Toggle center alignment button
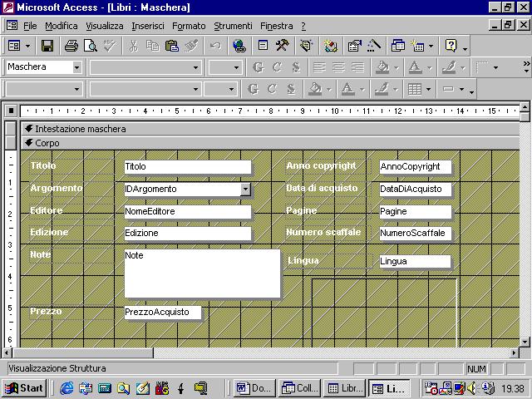 pos(338,67)
